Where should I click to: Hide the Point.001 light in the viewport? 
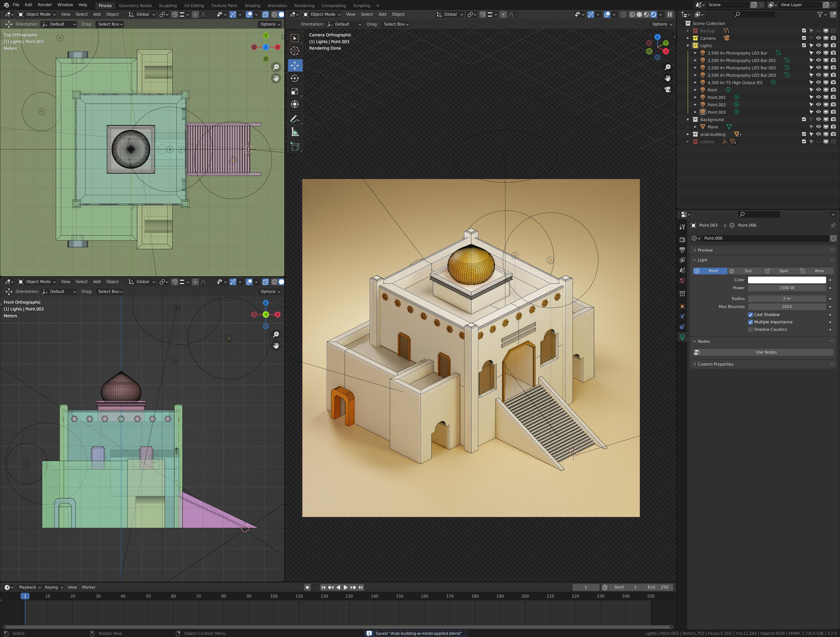pyautogui.click(x=818, y=97)
